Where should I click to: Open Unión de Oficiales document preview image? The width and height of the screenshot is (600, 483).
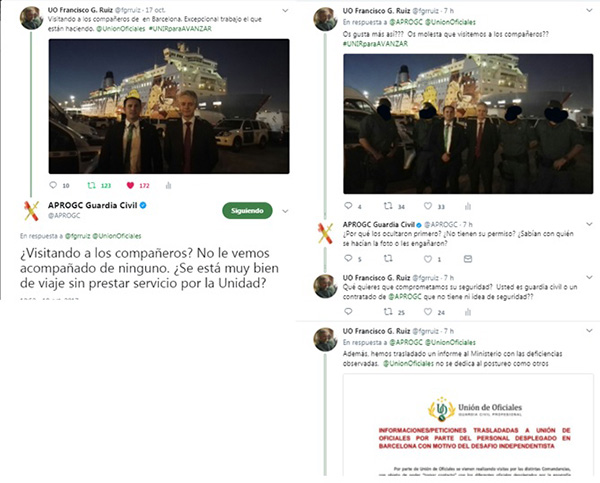pyautogui.click(x=468, y=425)
